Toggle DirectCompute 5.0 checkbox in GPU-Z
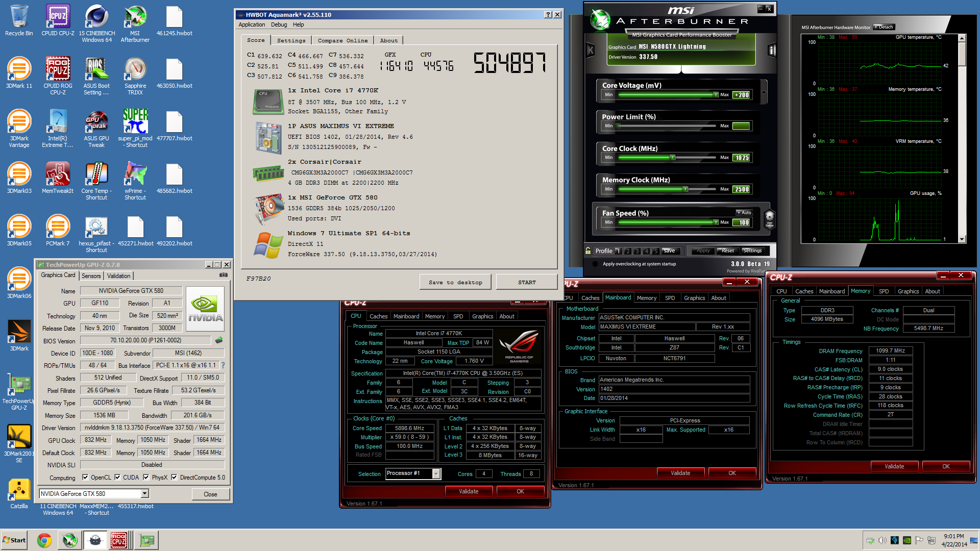This screenshot has width=980, height=551. point(174,478)
